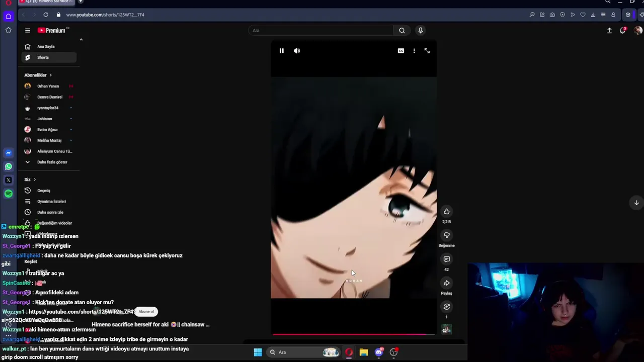The height and width of the screenshot is (362, 644).
Task: Open the YouTube account avatar menu
Action: click(638, 30)
